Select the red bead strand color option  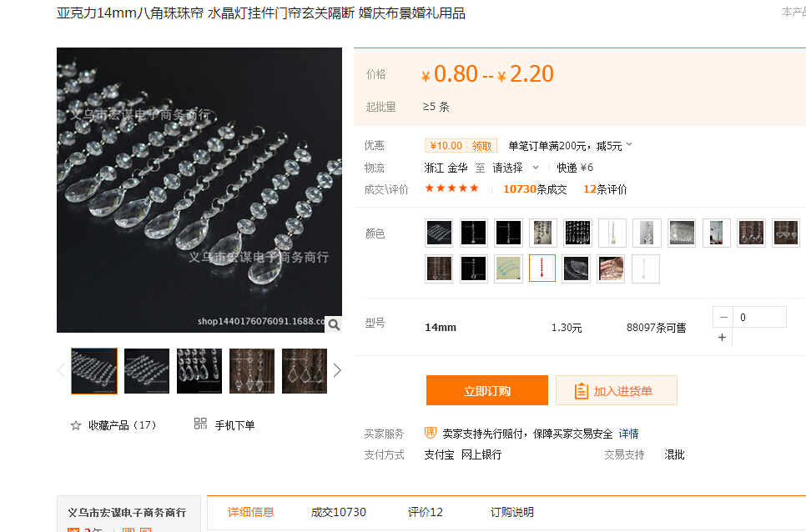(542, 269)
